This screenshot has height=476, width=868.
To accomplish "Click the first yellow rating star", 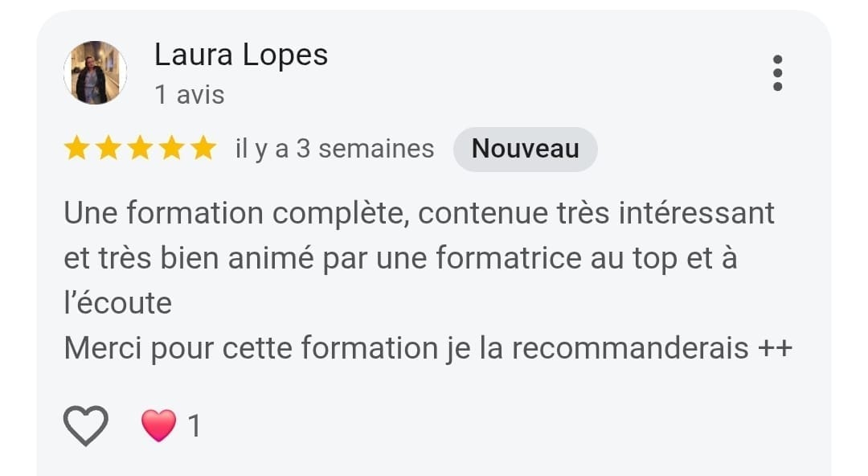I will (x=76, y=149).
